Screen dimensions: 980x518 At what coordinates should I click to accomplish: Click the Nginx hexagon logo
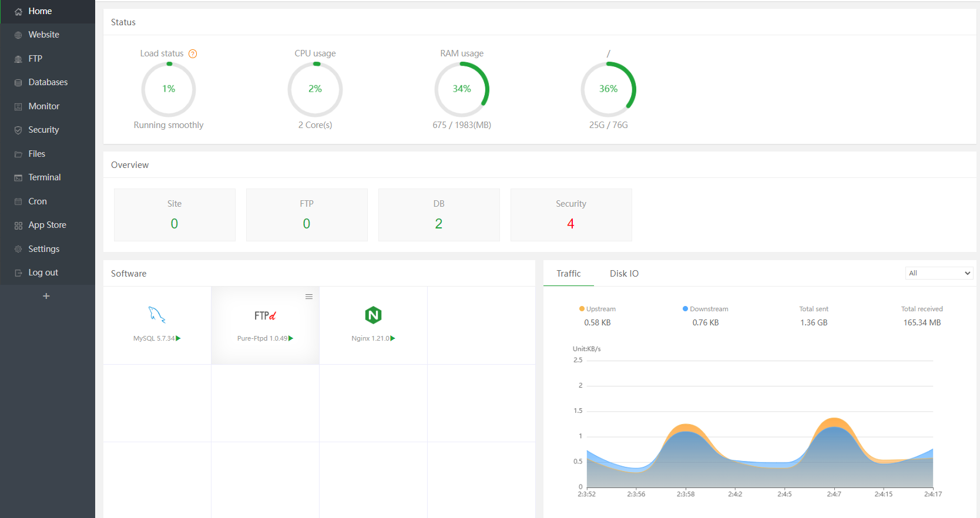coord(373,315)
